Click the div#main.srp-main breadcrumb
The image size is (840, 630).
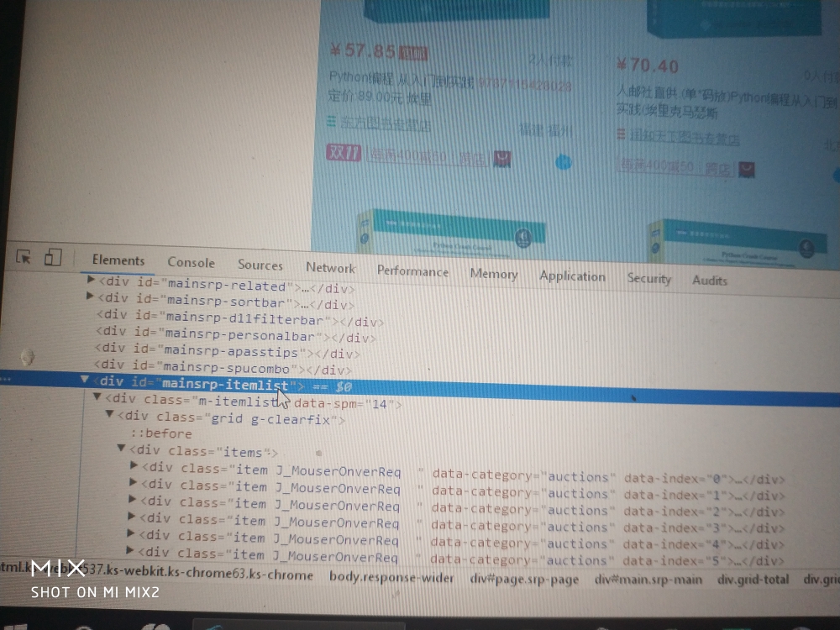tap(648, 580)
